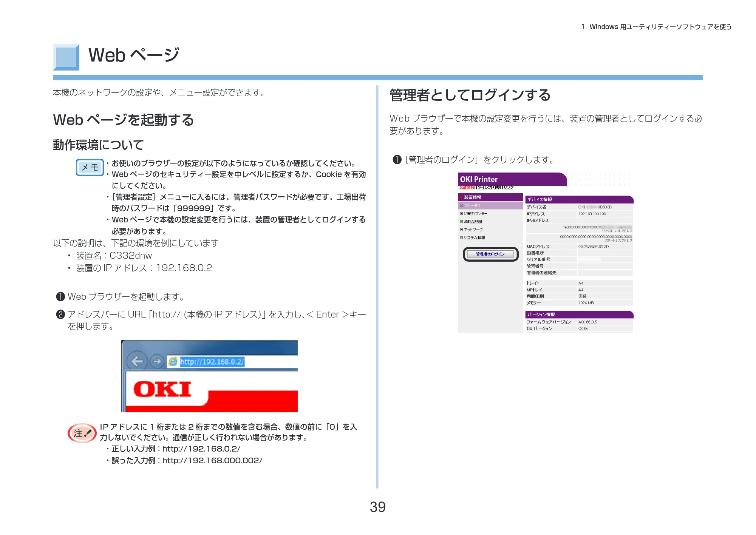Select 消耗品残量 in the sidebar
The width and height of the screenshot is (756, 535).
click(x=473, y=222)
